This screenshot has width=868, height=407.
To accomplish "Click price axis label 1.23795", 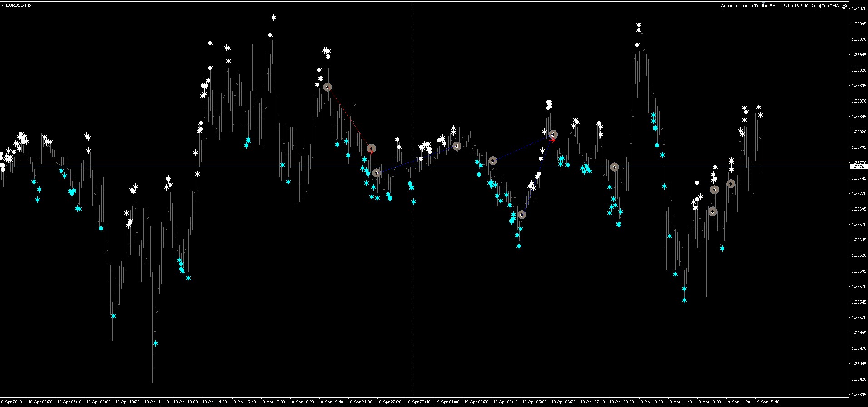I will tap(858, 147).
